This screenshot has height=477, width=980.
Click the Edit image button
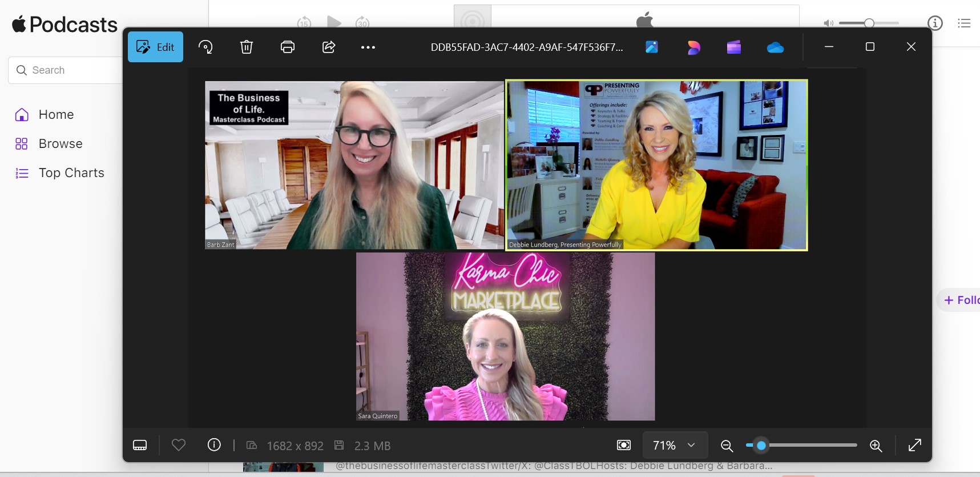[155, 47]
